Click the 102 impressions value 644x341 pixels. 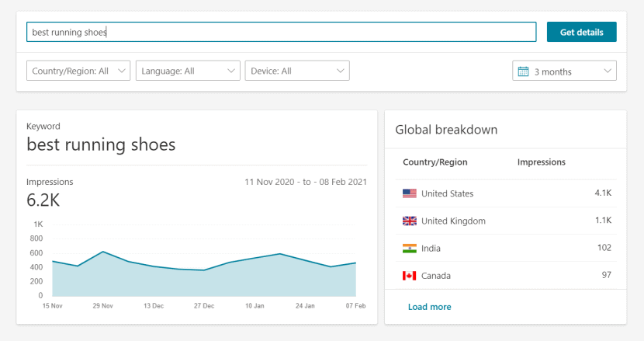coord(604,248)
